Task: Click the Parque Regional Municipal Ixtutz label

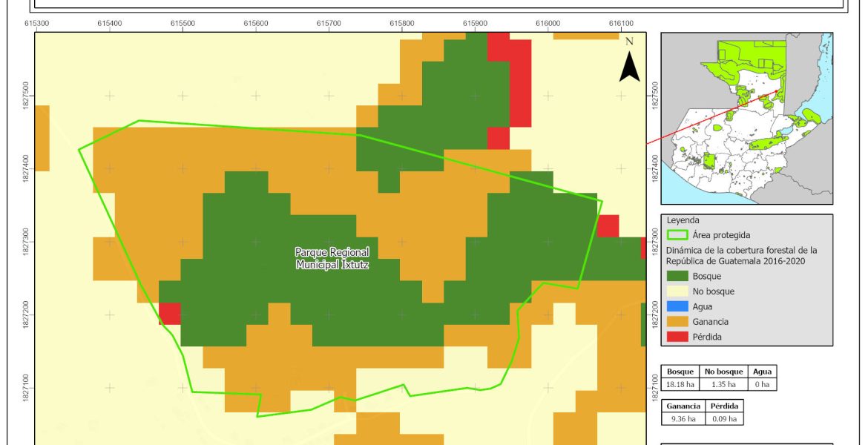Action: (332, 258)
